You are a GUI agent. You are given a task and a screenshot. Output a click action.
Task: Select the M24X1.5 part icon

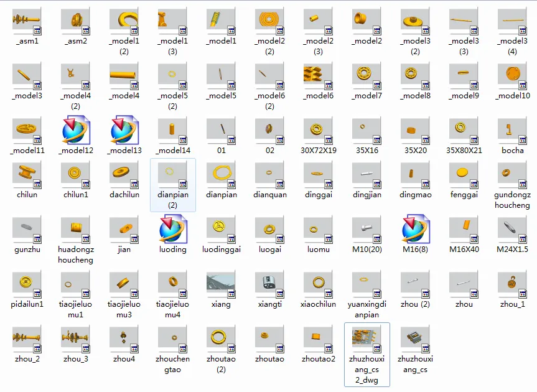pyautogui.click(x=512, y=230)
